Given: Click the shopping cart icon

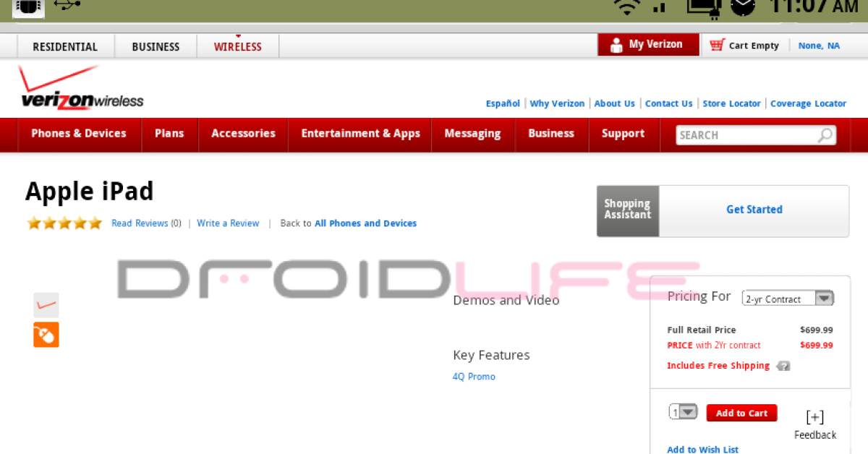Looking at the screenshot, I should pyautogui.click(x=717, y=45).
